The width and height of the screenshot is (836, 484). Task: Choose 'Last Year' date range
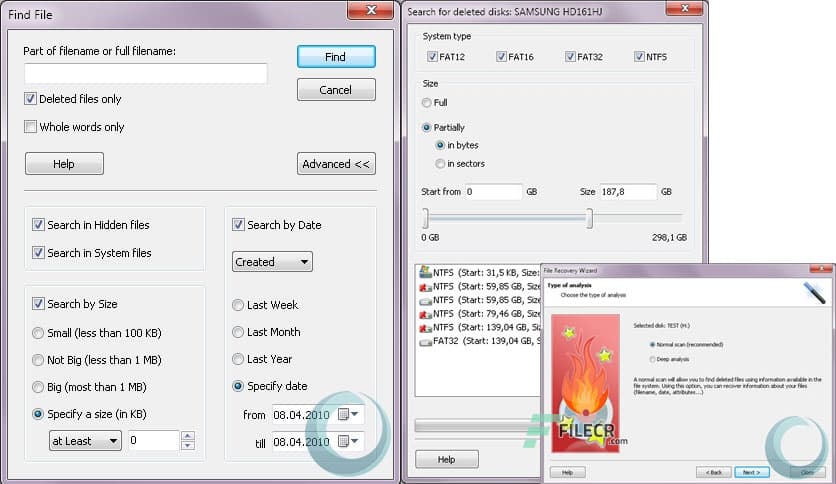(x=238, y=359)
